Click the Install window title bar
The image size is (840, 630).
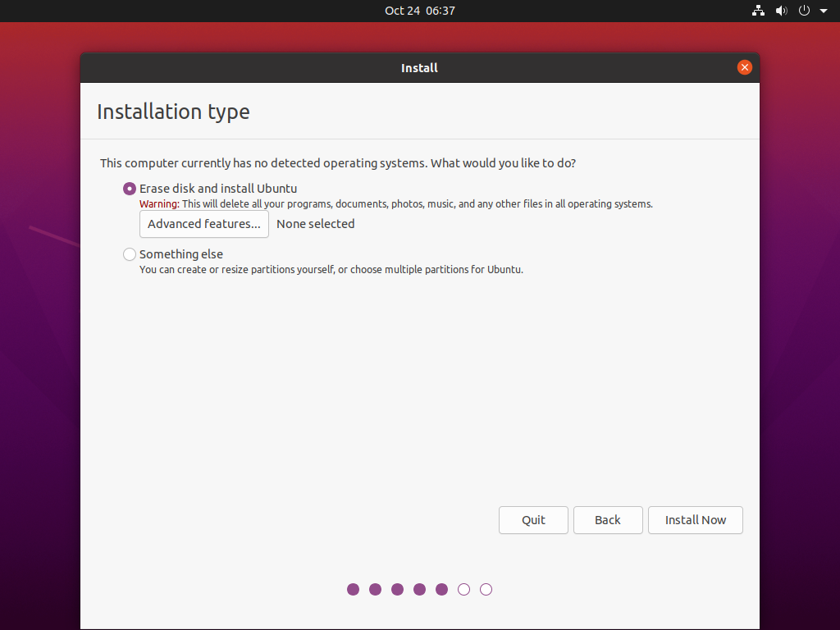(x=419, y=67)
